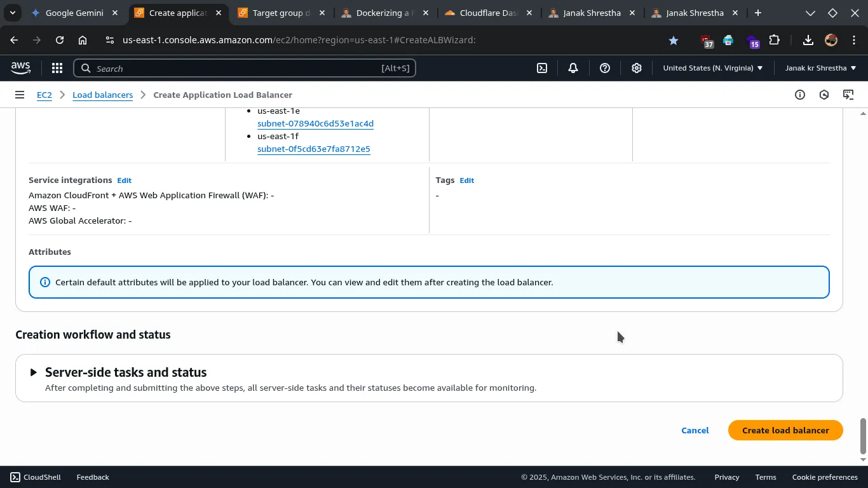Image resolution: width=868 pixels, height=488 pixels.
Task: Switch to the Cloudflare Dashboard browser tab
Action: tap(487, 13)
